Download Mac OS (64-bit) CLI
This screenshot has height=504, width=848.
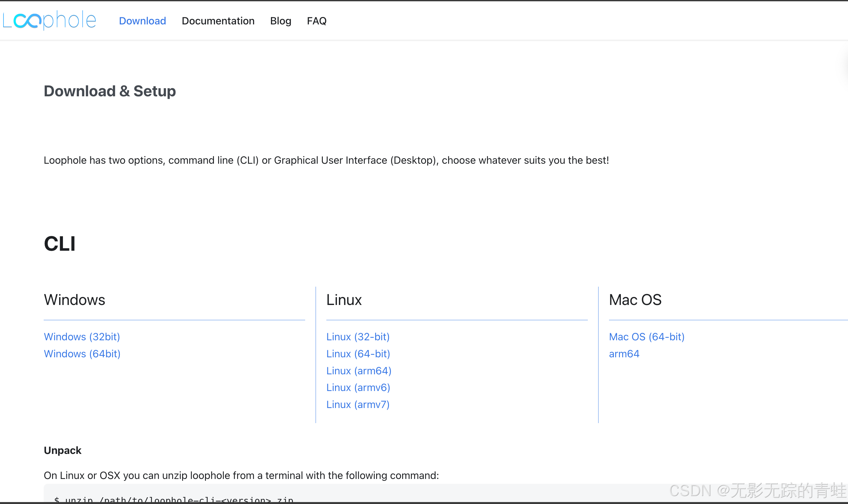[646, 336]
